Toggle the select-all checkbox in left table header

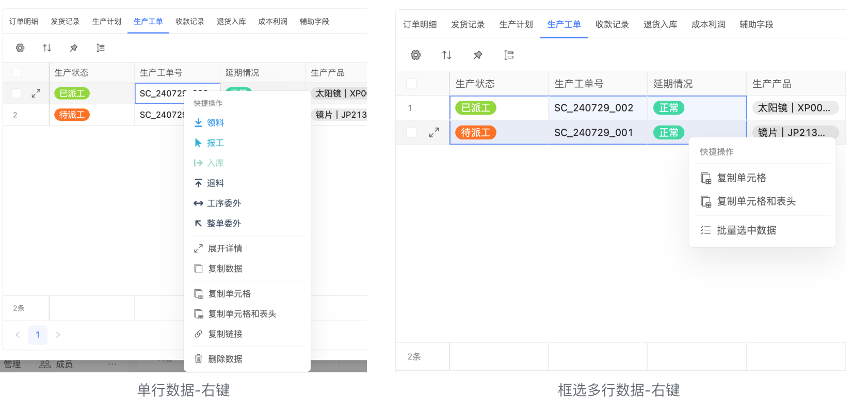coord(17,73)
